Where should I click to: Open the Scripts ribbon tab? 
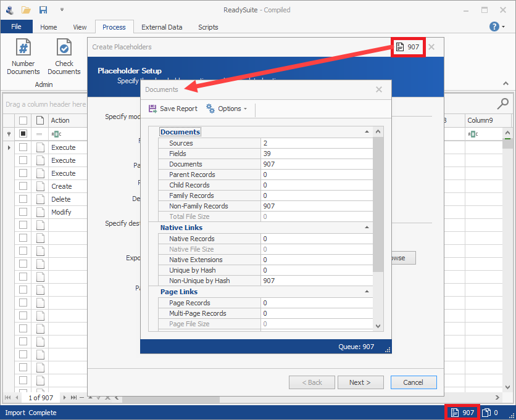(208, 27)
